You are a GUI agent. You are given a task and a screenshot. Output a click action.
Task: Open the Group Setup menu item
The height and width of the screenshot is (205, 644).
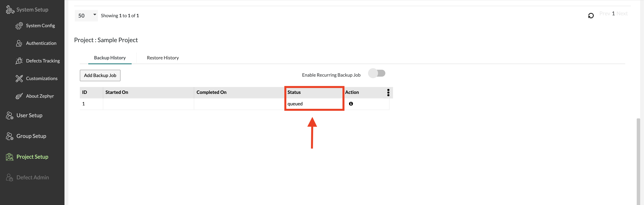tap(31, 136)
